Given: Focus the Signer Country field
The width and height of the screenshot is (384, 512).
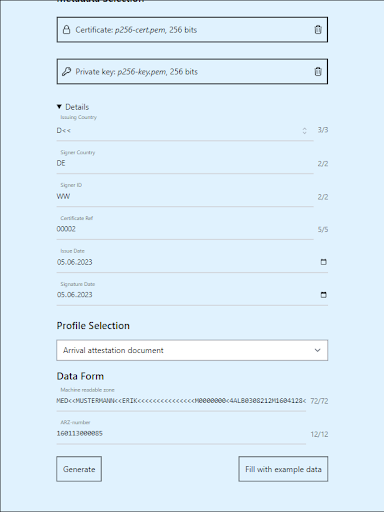Looking at the screenshot, I should [x=185, y=163].
